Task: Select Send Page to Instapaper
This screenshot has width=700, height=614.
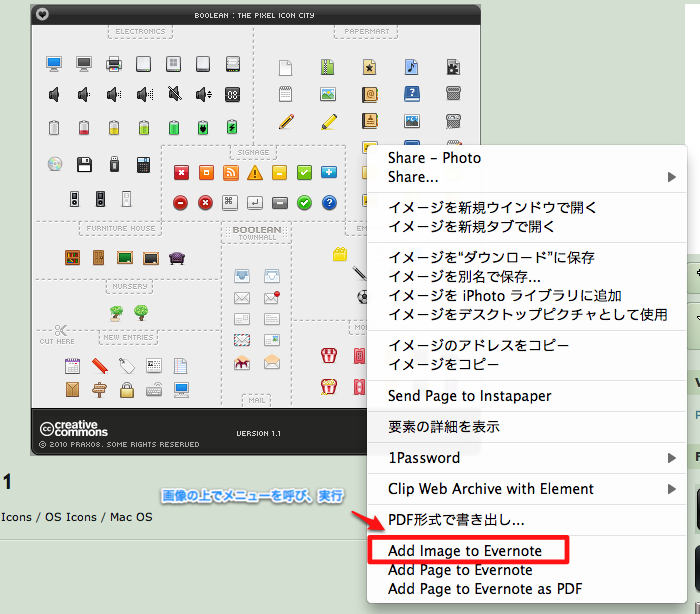Action: 470,396
